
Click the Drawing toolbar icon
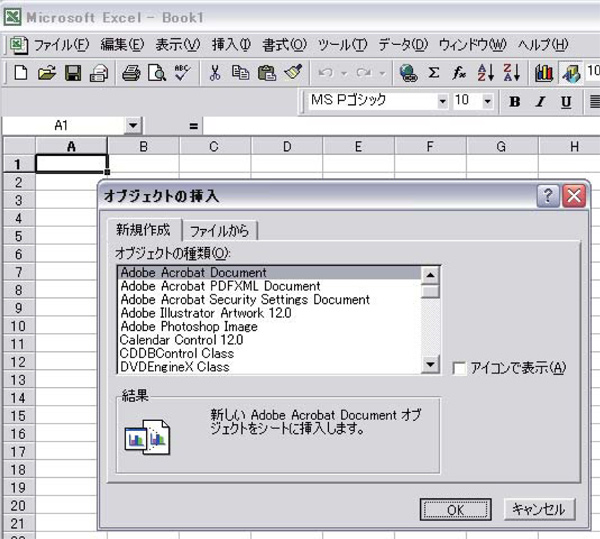(x=571, y=72)
